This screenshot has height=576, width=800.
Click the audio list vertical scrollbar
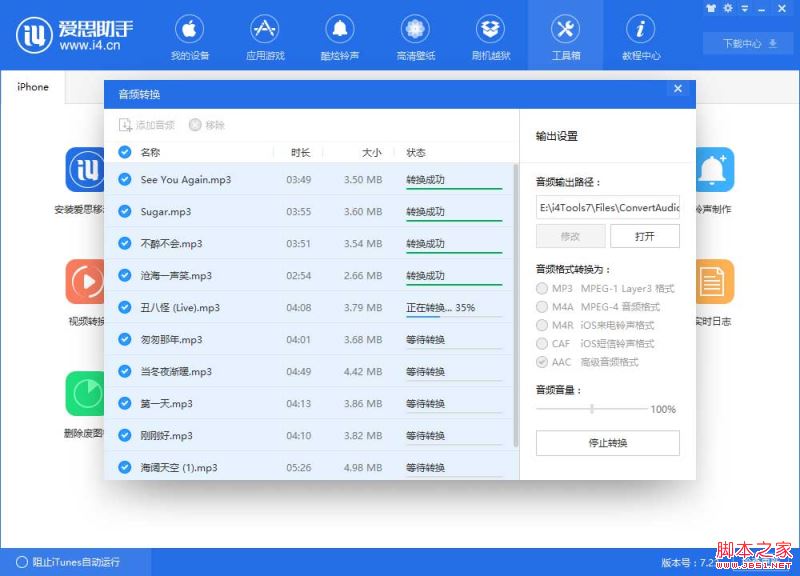point(516,305)
